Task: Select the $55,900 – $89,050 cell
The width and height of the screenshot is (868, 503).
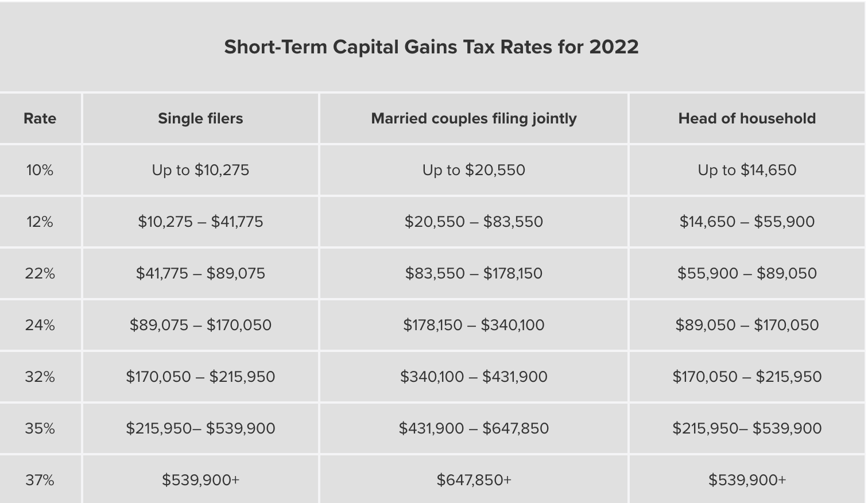Action: 747,273
